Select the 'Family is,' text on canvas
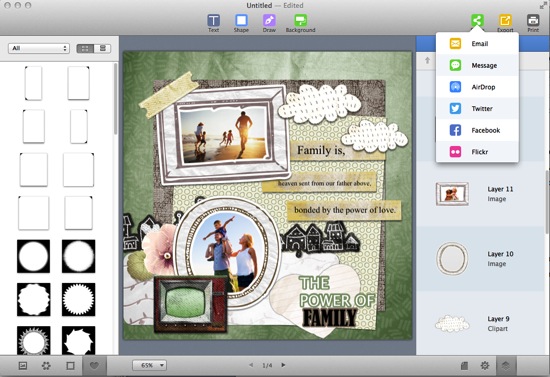Image resolution: width=550 pixels, height=377 pixels. tap(321, 150)
